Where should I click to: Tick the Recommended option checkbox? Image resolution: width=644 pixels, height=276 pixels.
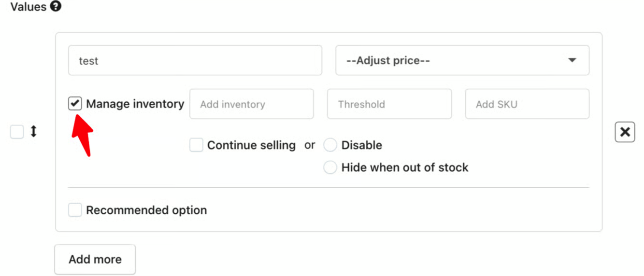(x=75, y=210)
